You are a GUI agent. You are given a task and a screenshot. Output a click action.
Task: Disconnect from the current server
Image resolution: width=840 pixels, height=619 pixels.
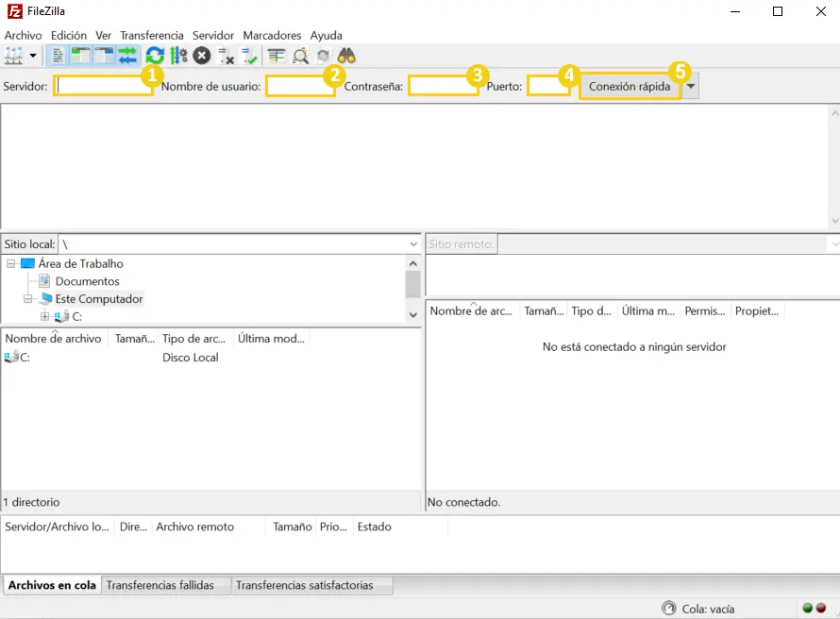click(x=226, y=56)
